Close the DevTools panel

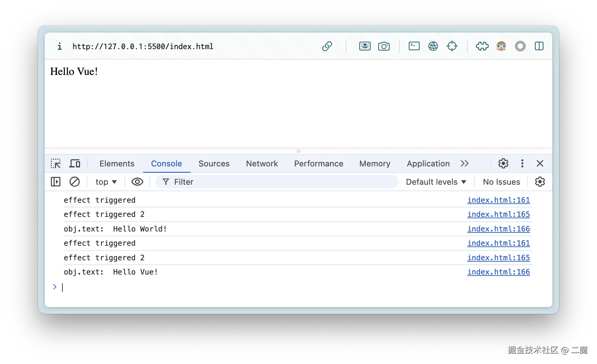[540, 163]
